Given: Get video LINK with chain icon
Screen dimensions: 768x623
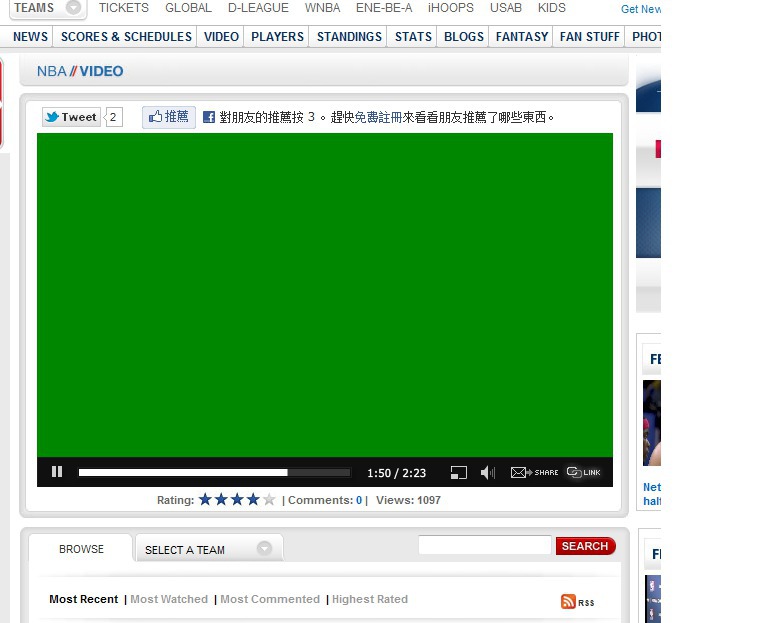Looking at the screenshot, I should pos(583,472).
